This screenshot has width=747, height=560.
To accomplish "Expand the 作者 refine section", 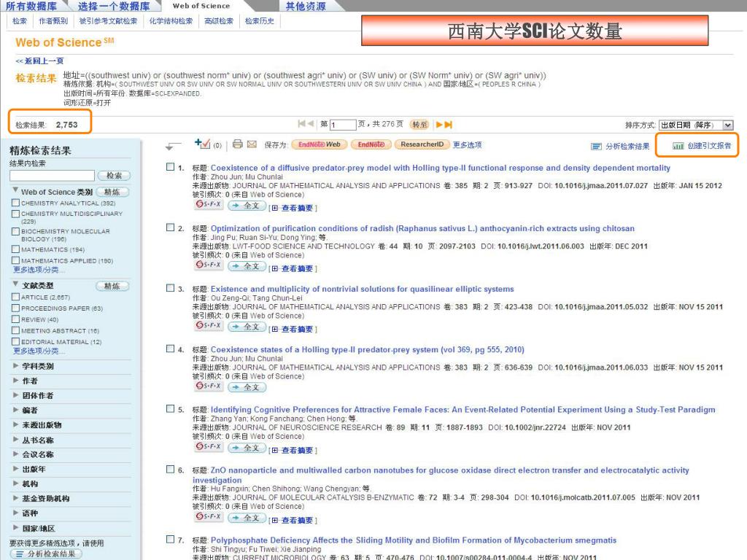I will click(x=16, y=381).
